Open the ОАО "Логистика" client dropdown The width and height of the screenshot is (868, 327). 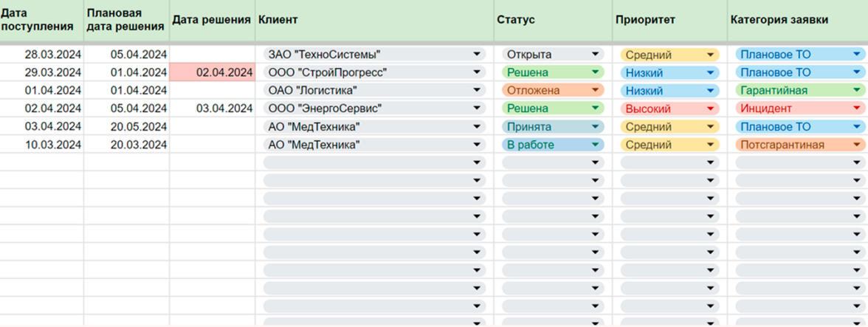[373, 91]
